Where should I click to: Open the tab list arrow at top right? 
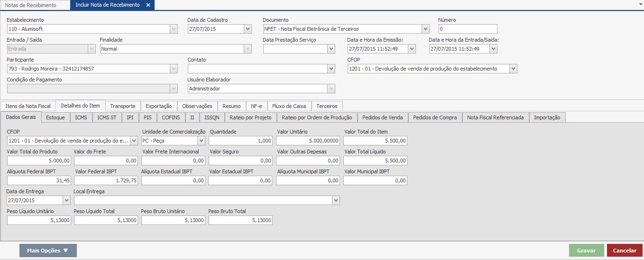pos(640,3)
